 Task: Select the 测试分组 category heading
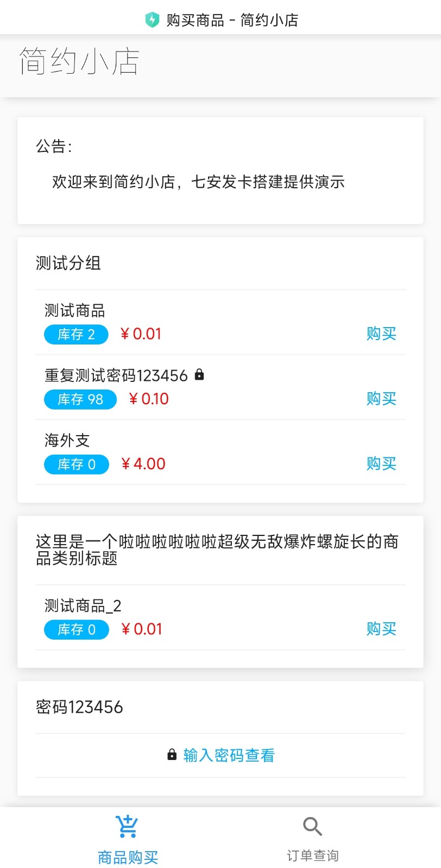click(68, 263)
